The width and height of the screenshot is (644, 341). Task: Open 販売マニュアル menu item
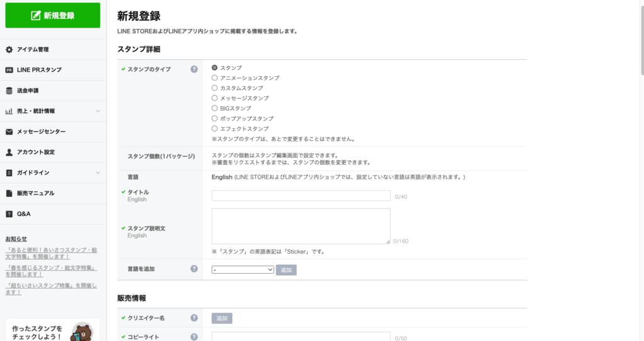[x=53, y=193]
